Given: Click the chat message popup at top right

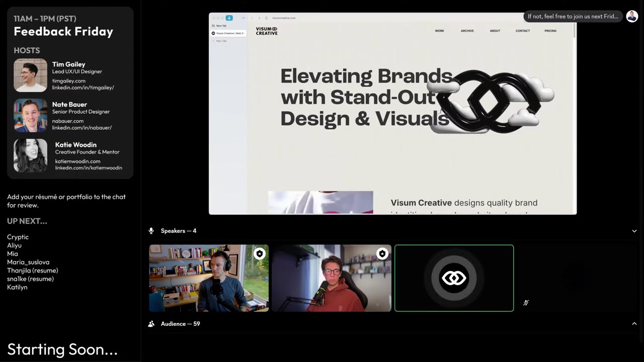Looking at the screenshot, I should point(573,17).
